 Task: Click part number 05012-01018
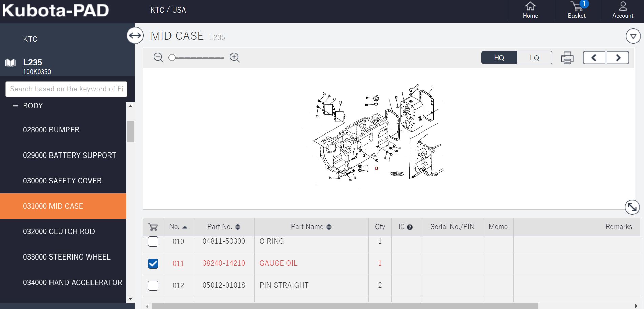coord(224,285)
